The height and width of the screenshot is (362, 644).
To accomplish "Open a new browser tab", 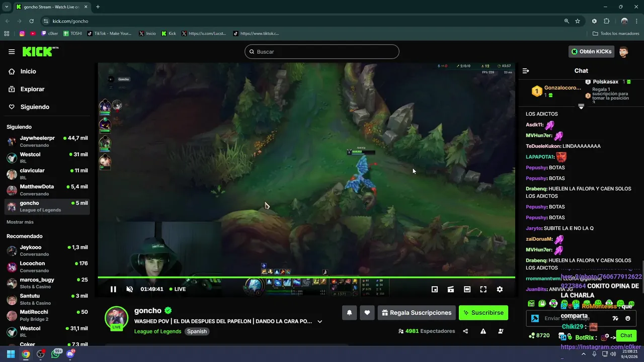I will point(98,7).
